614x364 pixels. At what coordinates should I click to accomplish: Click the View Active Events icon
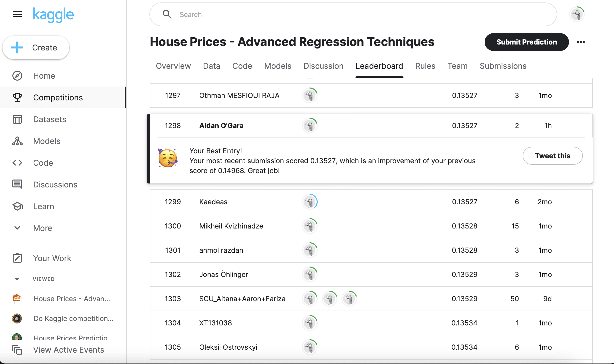click(17, 350)
